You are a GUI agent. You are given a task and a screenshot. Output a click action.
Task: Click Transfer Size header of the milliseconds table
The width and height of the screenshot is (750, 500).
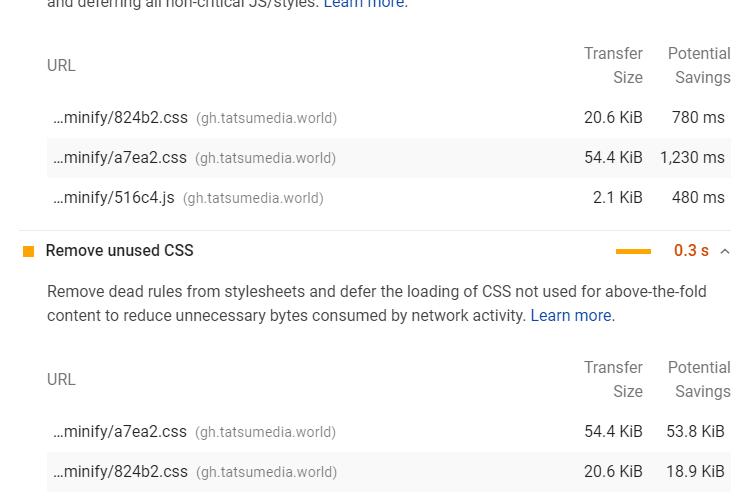coord(613,65)
